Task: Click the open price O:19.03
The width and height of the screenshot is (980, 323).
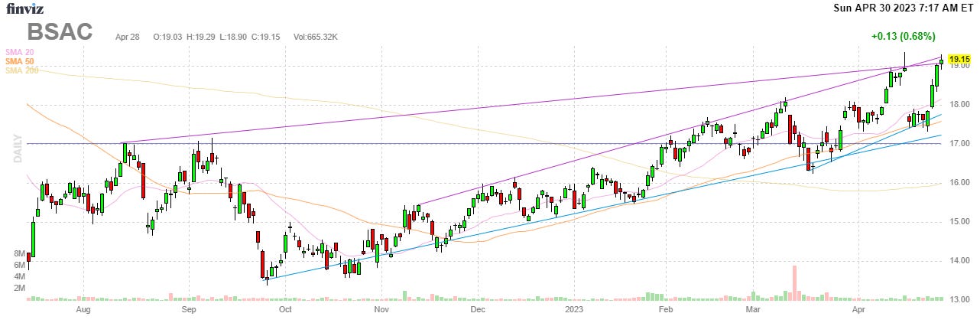Action: click(168, 37)
